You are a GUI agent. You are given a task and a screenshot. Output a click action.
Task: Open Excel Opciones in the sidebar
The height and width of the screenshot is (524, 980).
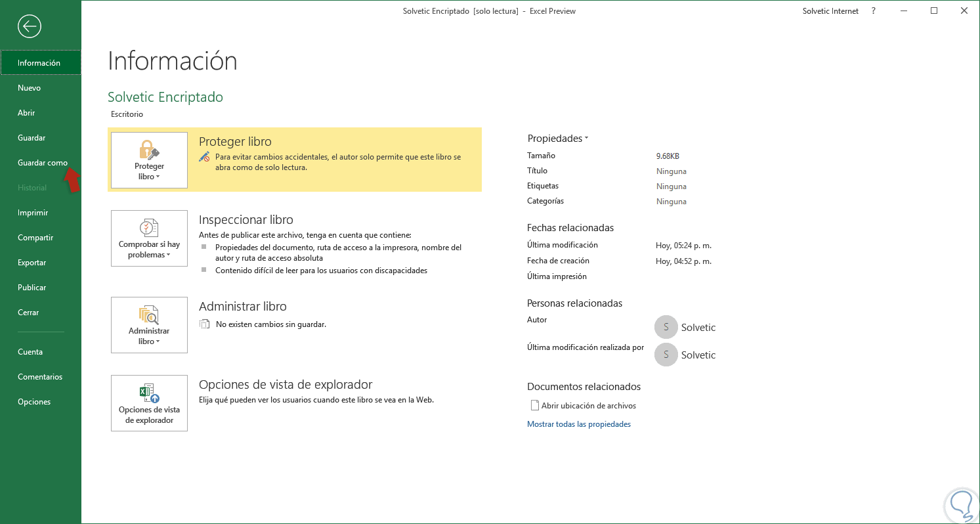coord(41,402)
